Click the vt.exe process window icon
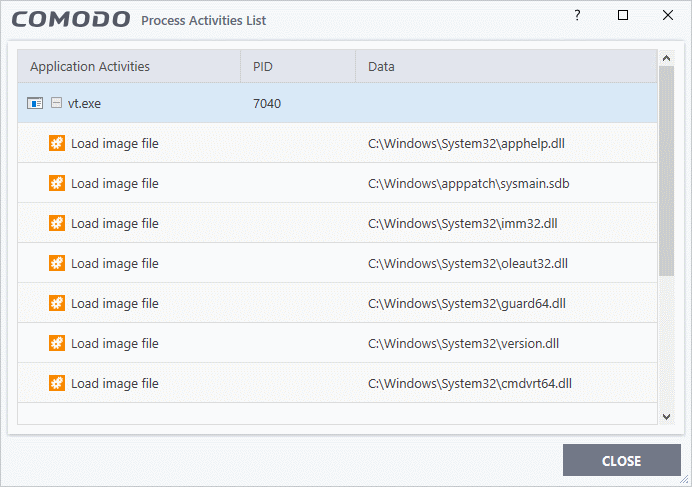The height and width of the screenshot is (487, 692). coord(35,103)
